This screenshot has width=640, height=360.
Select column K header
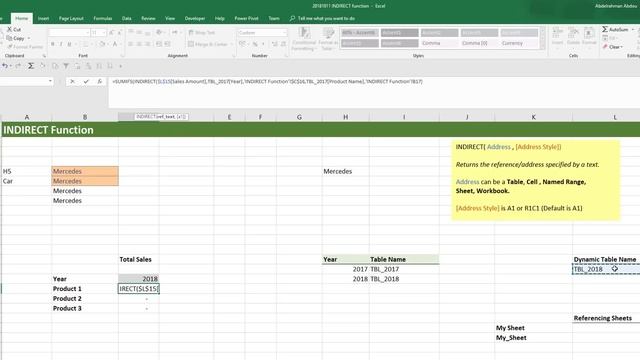533,117
